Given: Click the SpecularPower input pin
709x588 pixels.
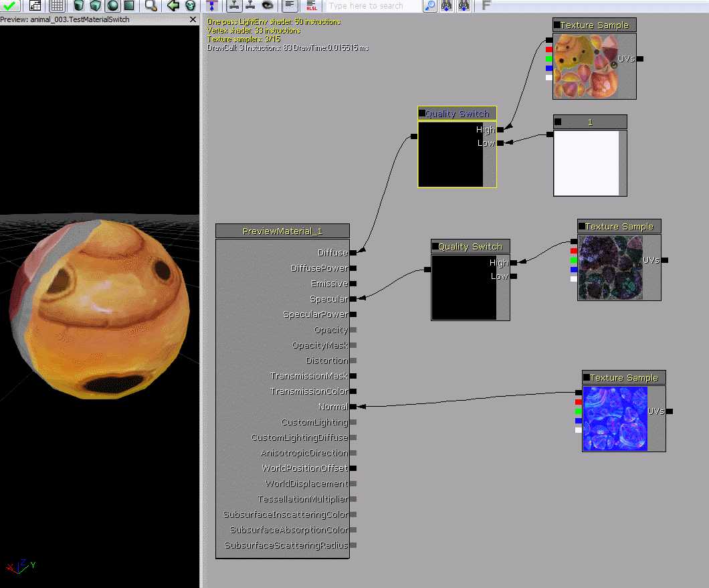Looking at the screenshot, I should (353, 314).
